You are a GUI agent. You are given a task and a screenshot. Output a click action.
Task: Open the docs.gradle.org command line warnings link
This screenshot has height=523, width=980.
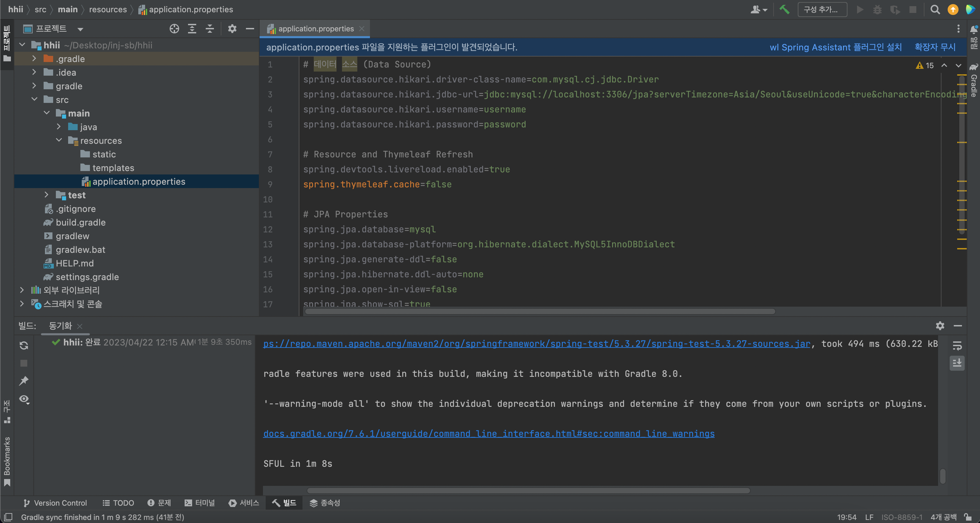click(488, 434)
